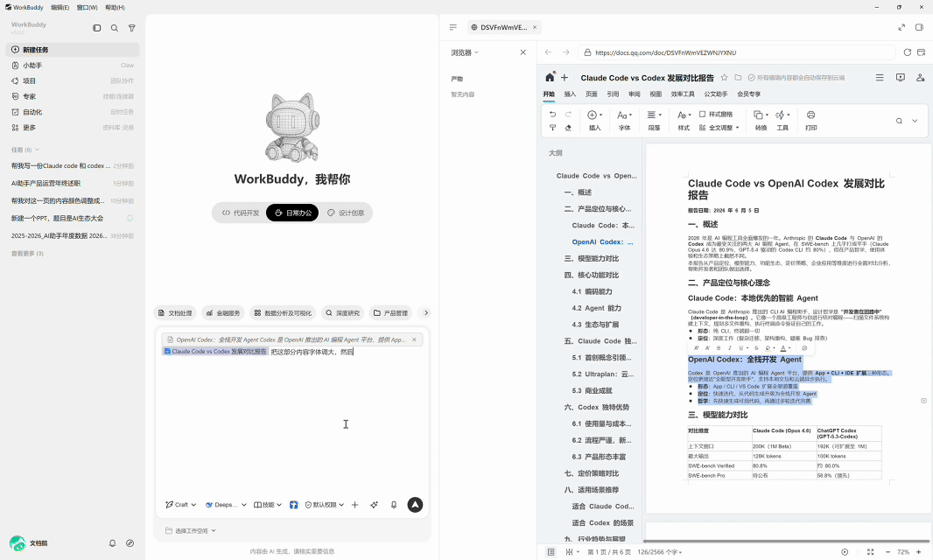This screenshot has width=933, height=560.
Task: Clear formatting with eraser icon
Action: [x=568, y=128]
